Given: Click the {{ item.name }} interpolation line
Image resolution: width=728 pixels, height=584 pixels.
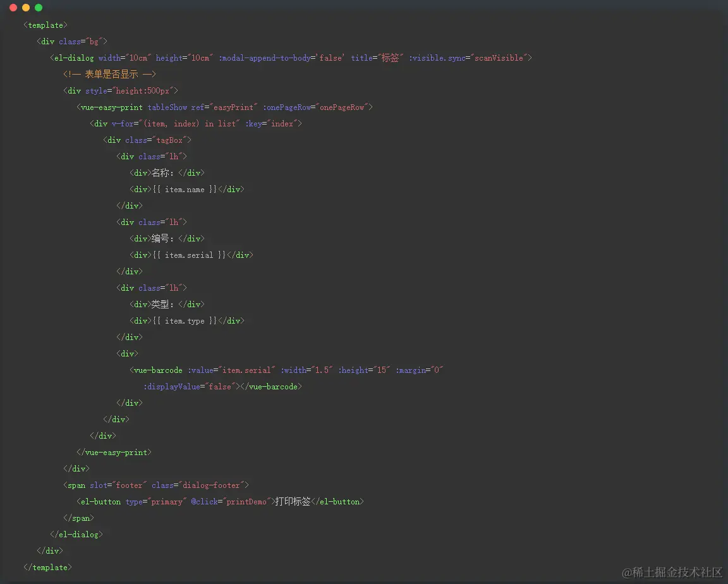Looking at the screenshot, I should click(187, 190).
